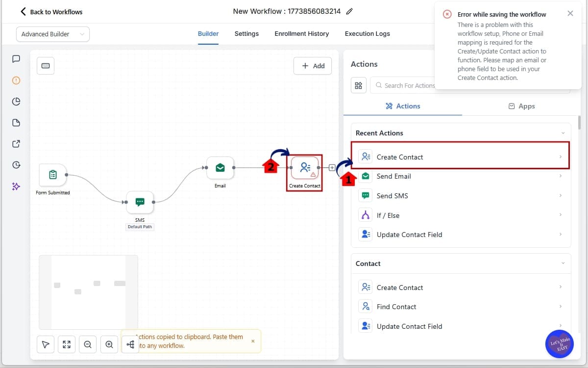The width and height of the screenshot is (588, 368).
Task: Open the pie chart stats icon in sidebar
Action: [16, 102]
